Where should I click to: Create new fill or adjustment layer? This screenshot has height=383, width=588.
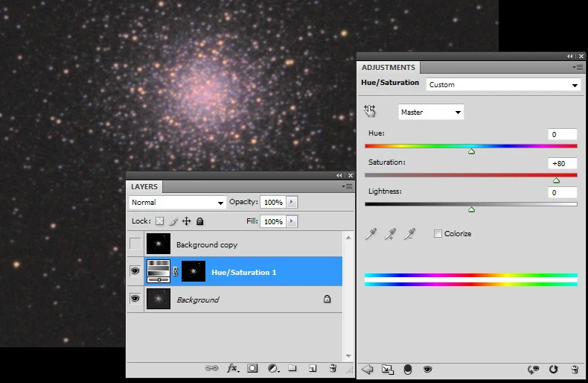point(273,368)
